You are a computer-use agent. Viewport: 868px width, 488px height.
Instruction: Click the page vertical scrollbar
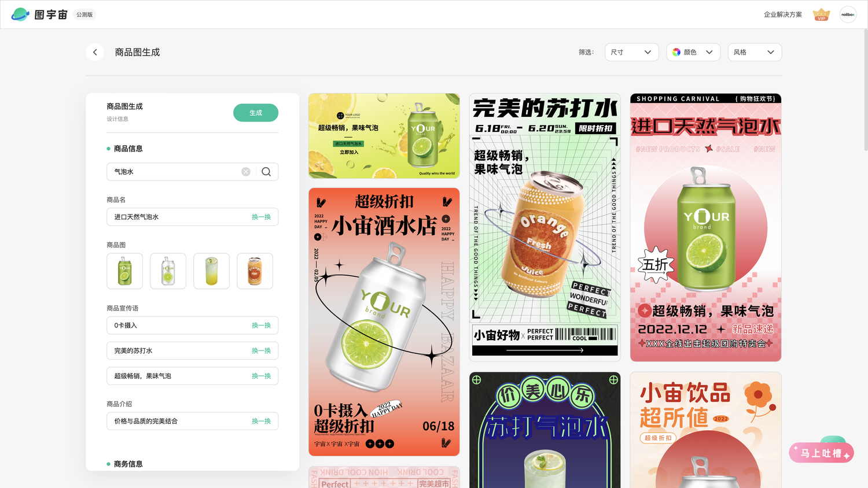[865, 90]
